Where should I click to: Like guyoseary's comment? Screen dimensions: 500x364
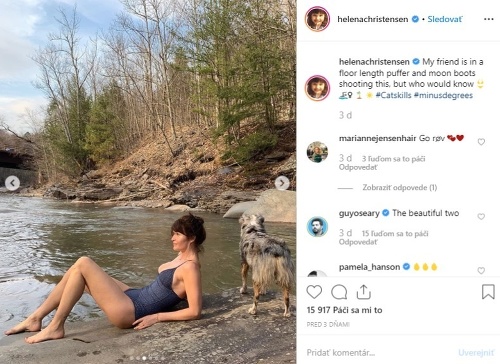pyautogui.click(x=481, y=217)
